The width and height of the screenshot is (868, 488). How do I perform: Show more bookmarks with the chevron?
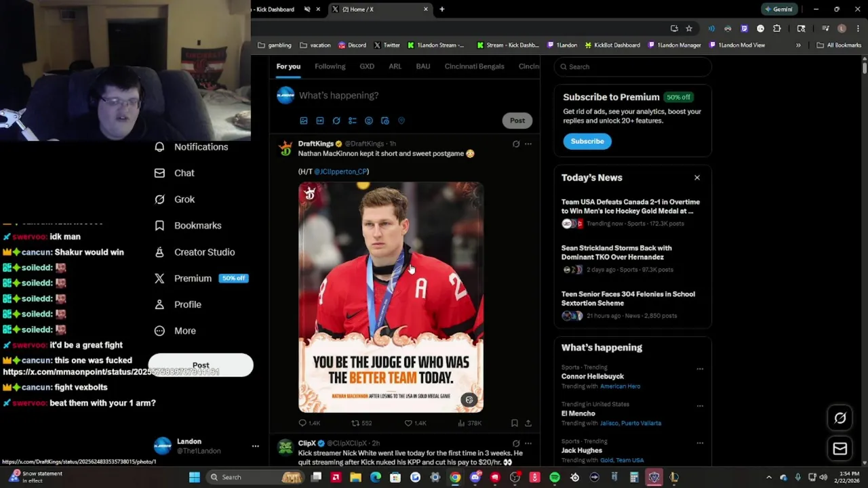click(x=798, y=45)
